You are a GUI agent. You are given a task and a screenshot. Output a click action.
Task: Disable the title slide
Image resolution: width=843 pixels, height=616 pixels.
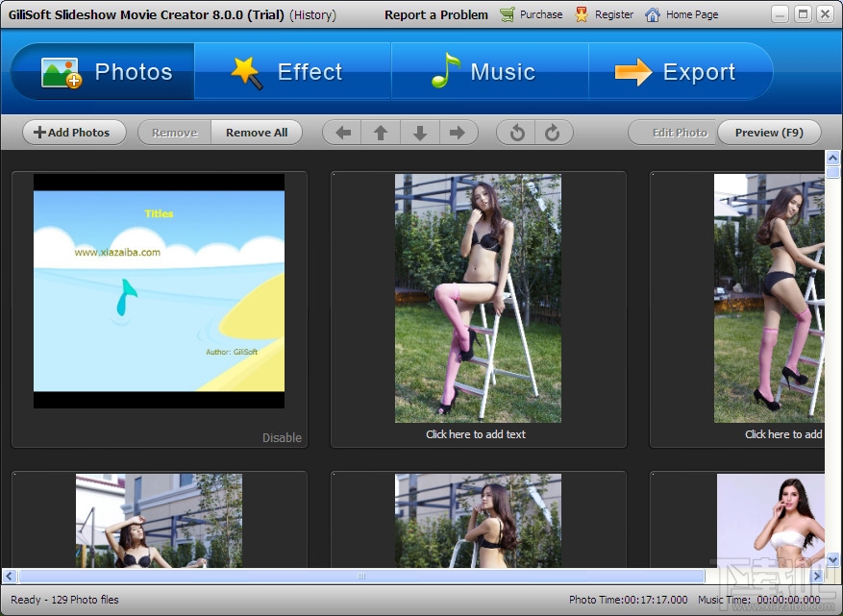click(282, 437)
